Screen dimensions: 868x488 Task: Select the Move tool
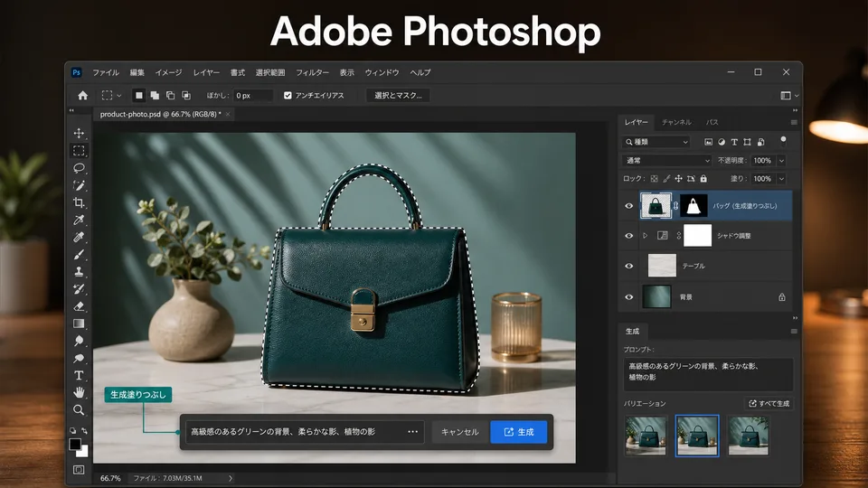pyautogui.click(x=79, y=133)
